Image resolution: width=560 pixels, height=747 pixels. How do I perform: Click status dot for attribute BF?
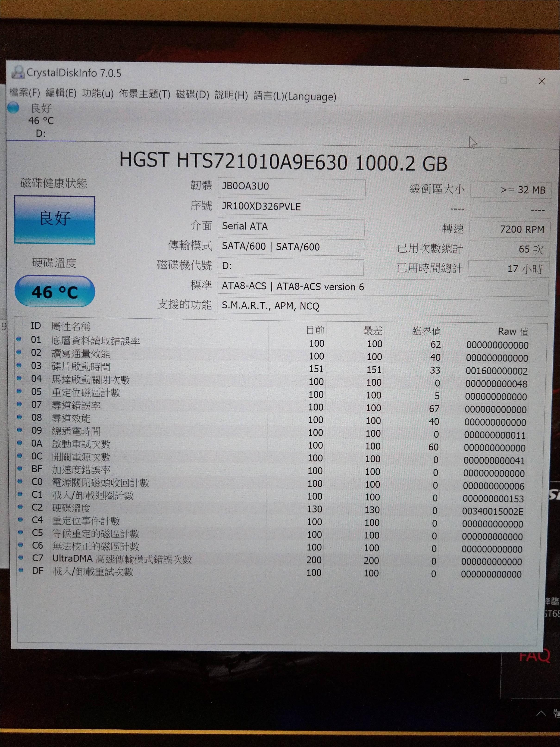(x=20, y=468)
